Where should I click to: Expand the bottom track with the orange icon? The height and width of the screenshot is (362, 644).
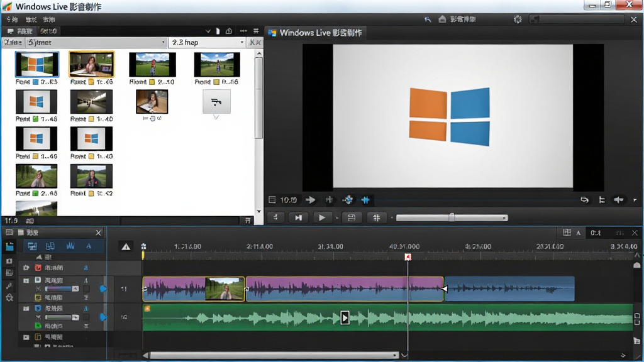pos(26,337)
